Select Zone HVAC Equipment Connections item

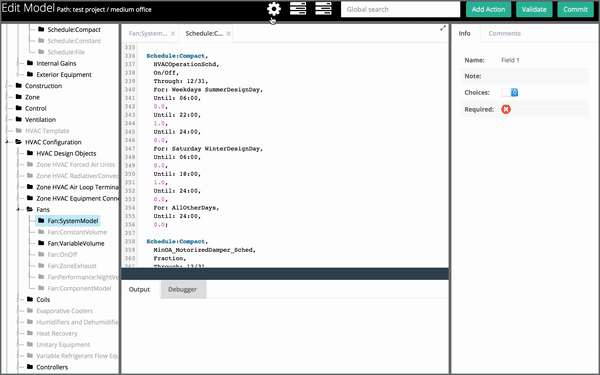pyautogui.click(x=77, y=198)
